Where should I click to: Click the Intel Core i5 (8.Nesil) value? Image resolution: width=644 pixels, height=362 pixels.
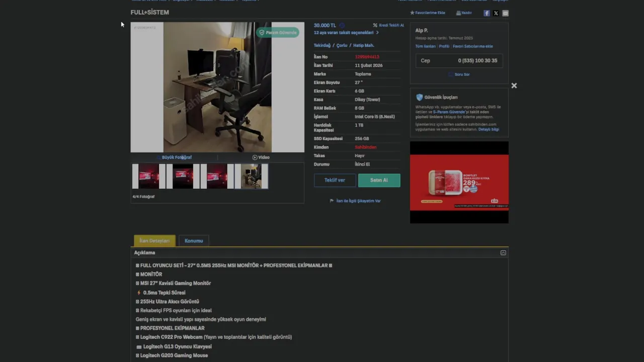(375, 117)
